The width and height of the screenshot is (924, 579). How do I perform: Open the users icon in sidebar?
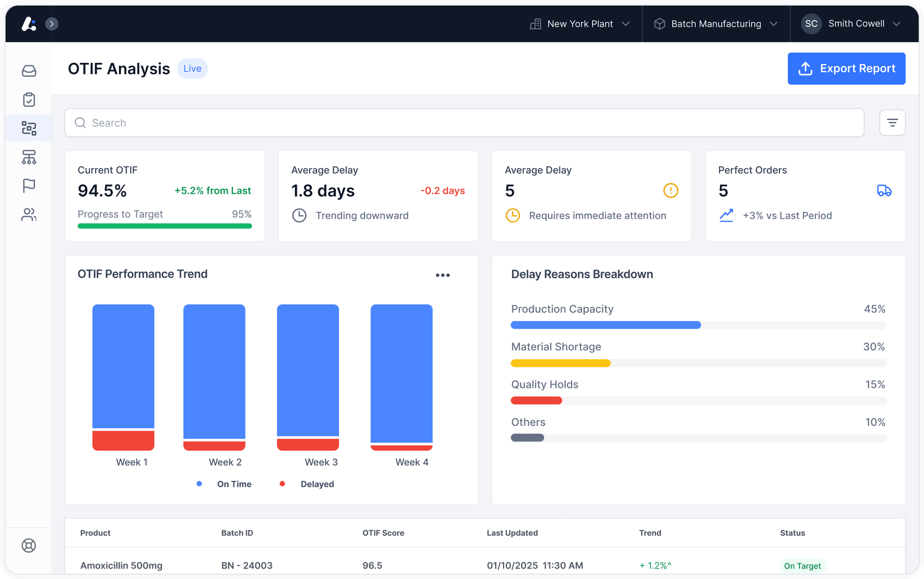(x=29, y=215)
